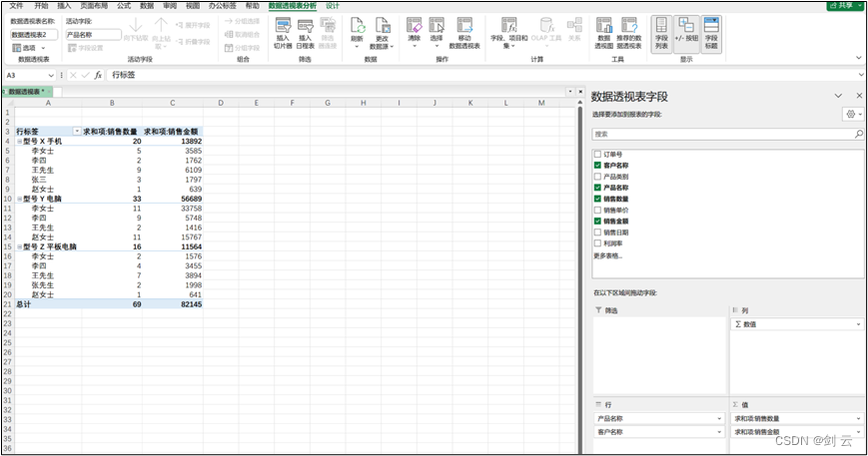Select the cell with value 82145
Screen dimensions: 868x456
point(173,304)
